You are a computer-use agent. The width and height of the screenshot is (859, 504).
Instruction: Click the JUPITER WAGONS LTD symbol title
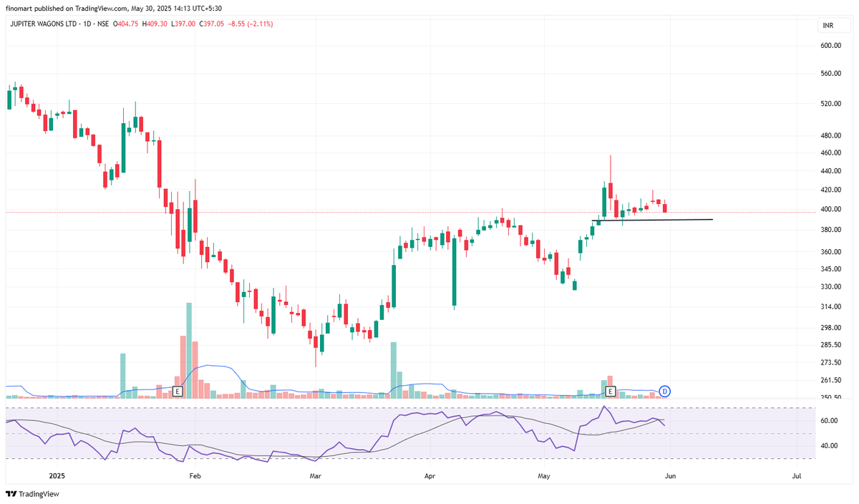coord(42,24)
